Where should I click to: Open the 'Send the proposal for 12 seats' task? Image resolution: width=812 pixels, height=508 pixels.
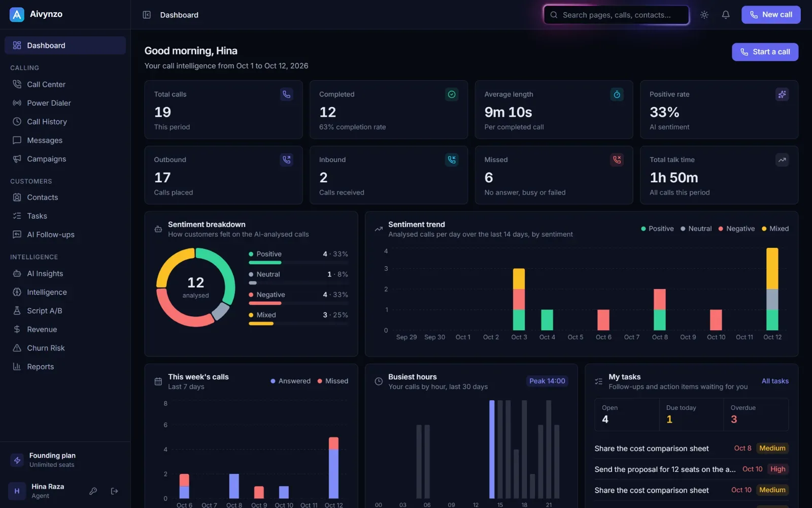click(x=691, y=469)
